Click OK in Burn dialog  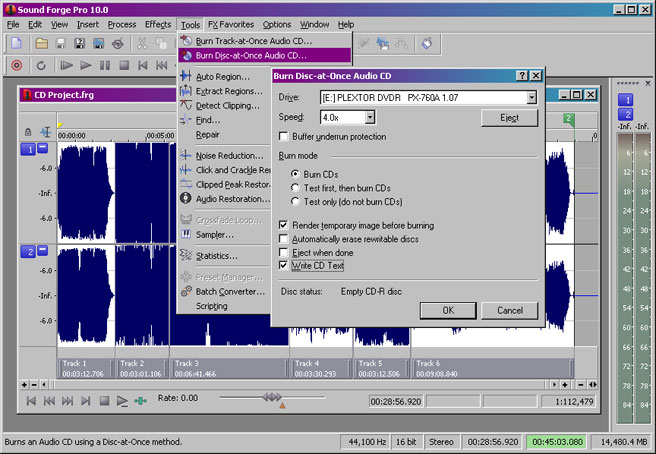point(448,310)
